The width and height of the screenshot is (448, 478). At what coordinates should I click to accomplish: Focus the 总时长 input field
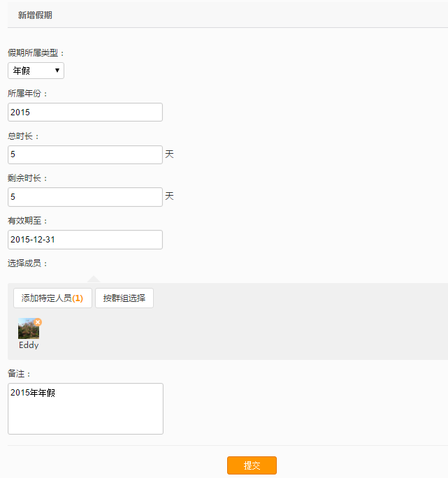85,154
